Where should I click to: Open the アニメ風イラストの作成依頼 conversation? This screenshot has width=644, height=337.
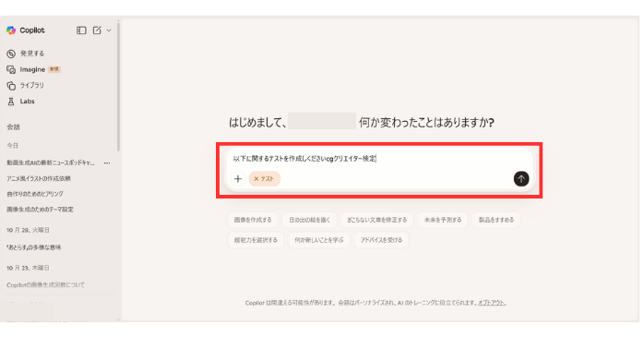(39, 178)
